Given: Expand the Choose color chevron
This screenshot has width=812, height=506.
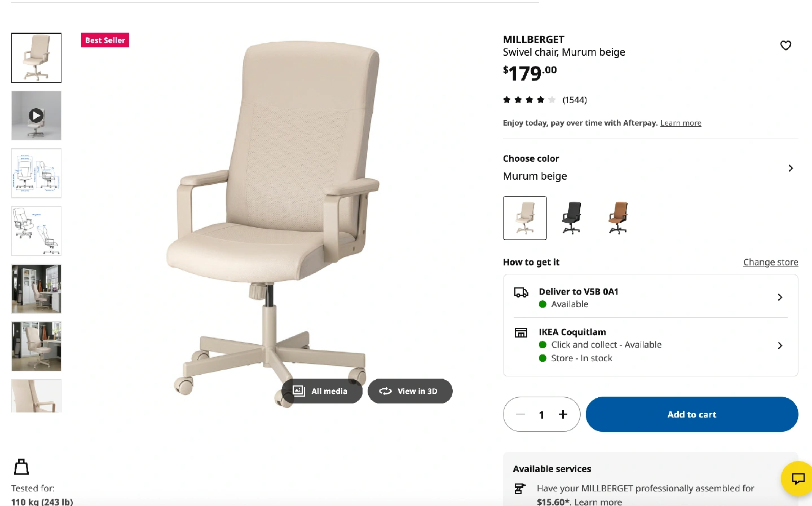Looking at the screenshot, I should point(791,168).
